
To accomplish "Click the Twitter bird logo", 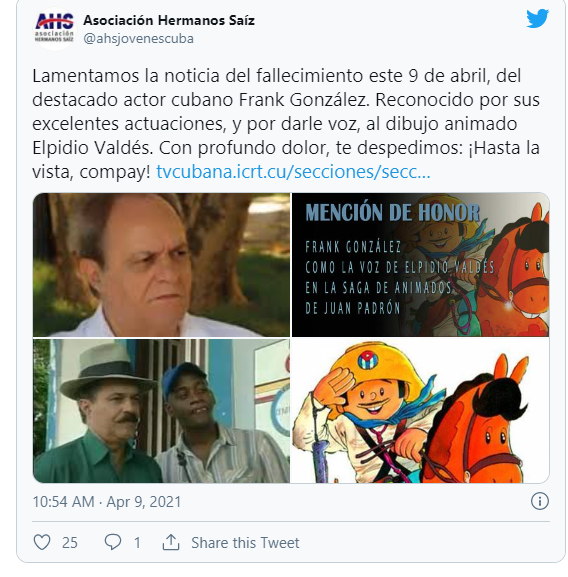I will click(x=537, y=19).
